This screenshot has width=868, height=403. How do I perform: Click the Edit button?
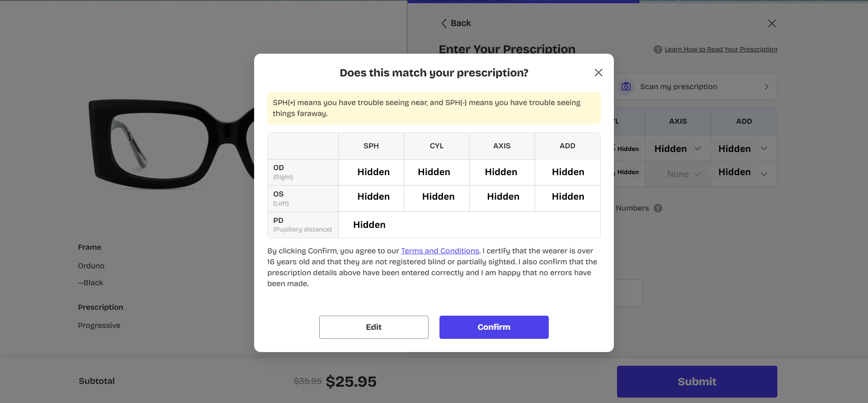pos(373,327)
